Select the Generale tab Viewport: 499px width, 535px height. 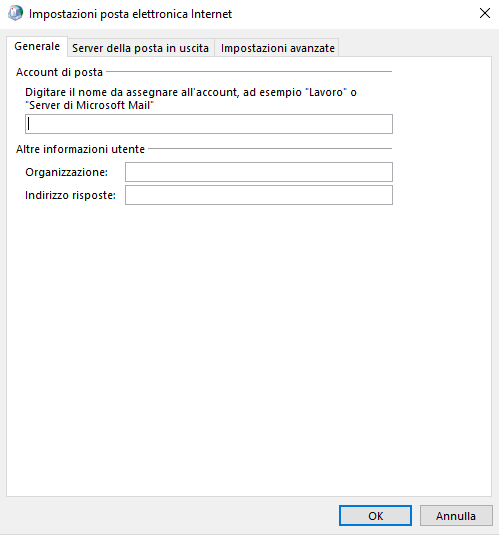click(x=37, y=46)
